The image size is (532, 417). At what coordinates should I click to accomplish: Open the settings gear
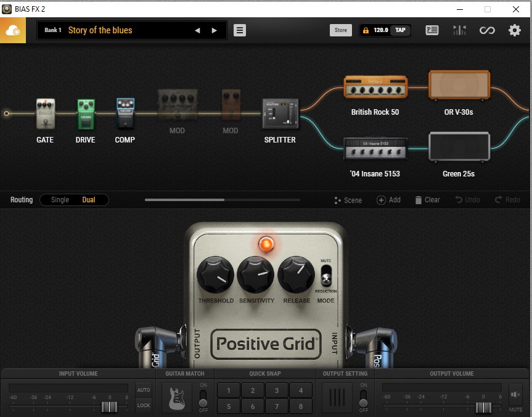click(x=514, y=30)
